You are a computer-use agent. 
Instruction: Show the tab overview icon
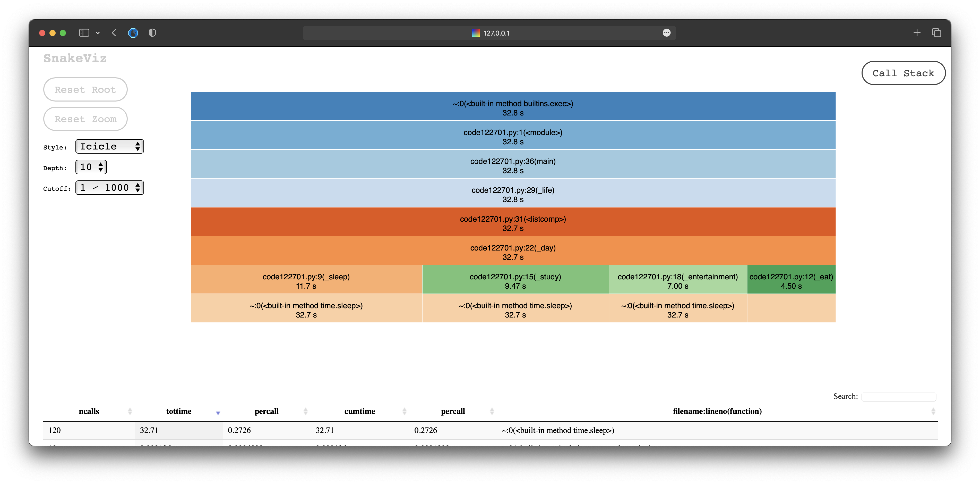(x=936, y=33)
